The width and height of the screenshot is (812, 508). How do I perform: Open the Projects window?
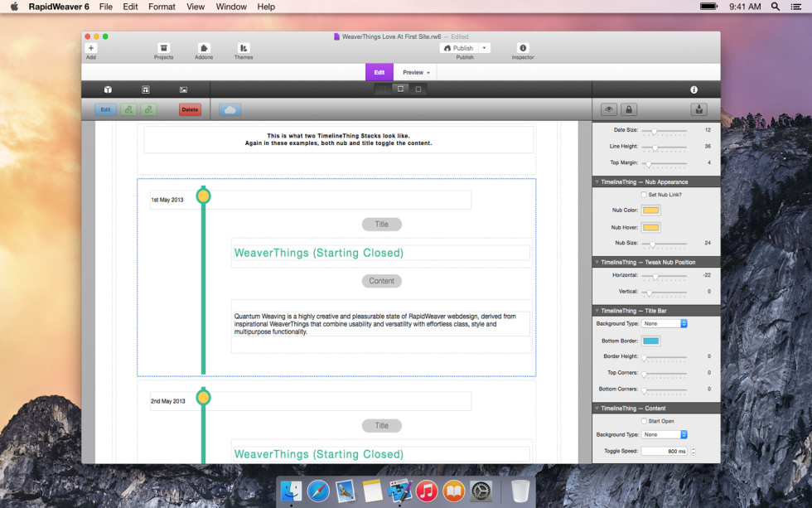tap(164, 47)
